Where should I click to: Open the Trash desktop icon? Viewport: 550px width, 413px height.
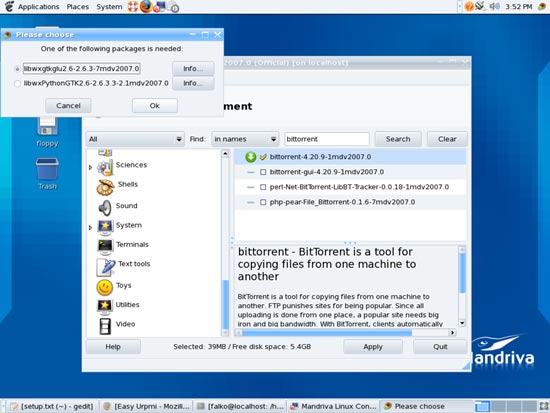point(47,174)
